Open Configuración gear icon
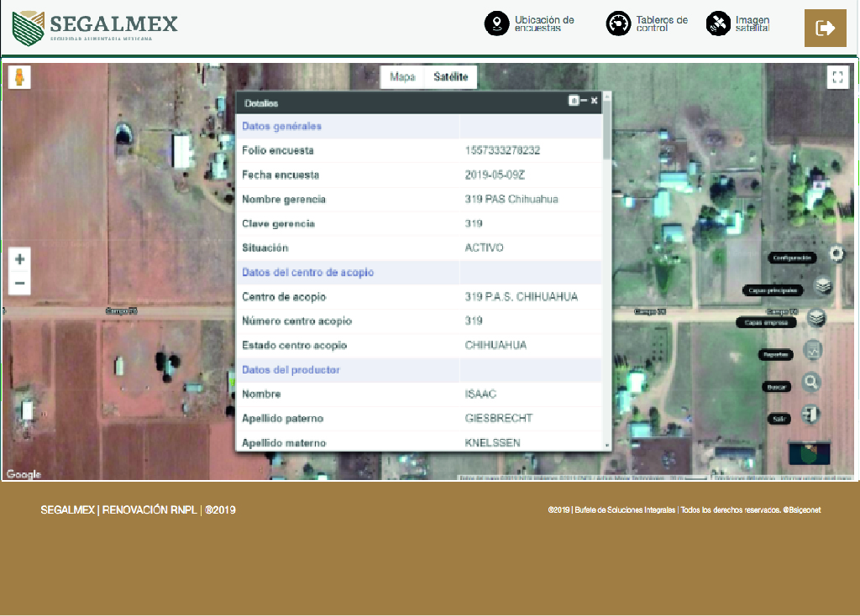The height and width of the screenshot is (616, 860). [836, 254]
